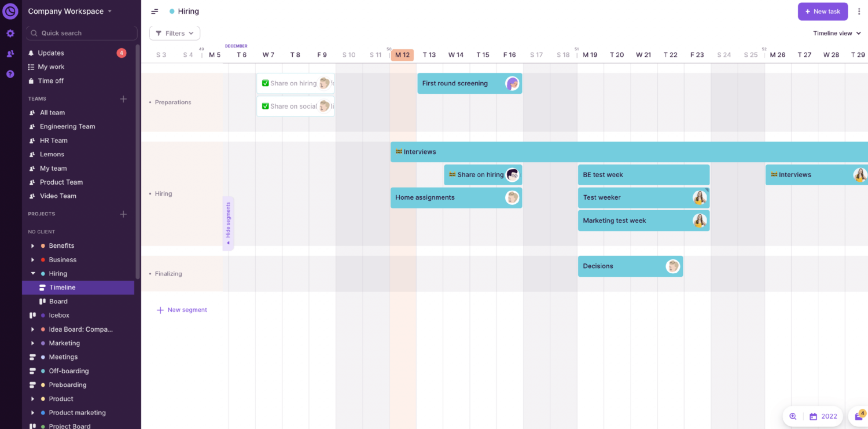
Task: Open the three-dot menu at top right
Action: pyautogui.click(x=859, y=11)
